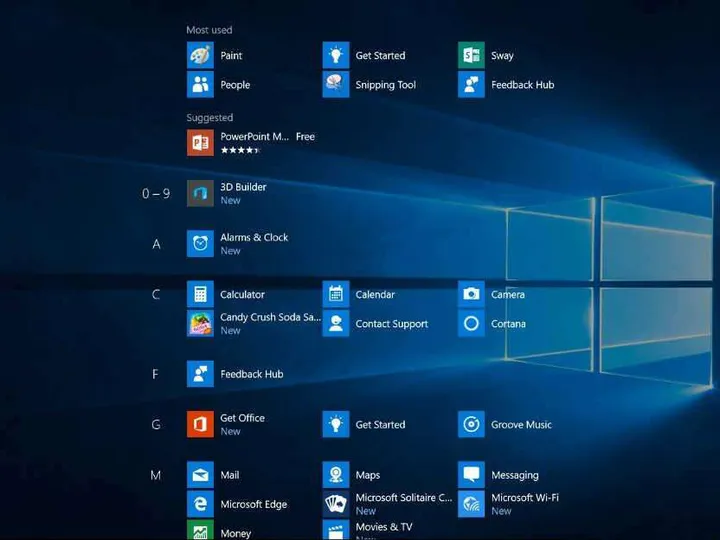Click Get Started icon under Most used
The width and height of the screenshot is (720, 540).
point(336,55)
